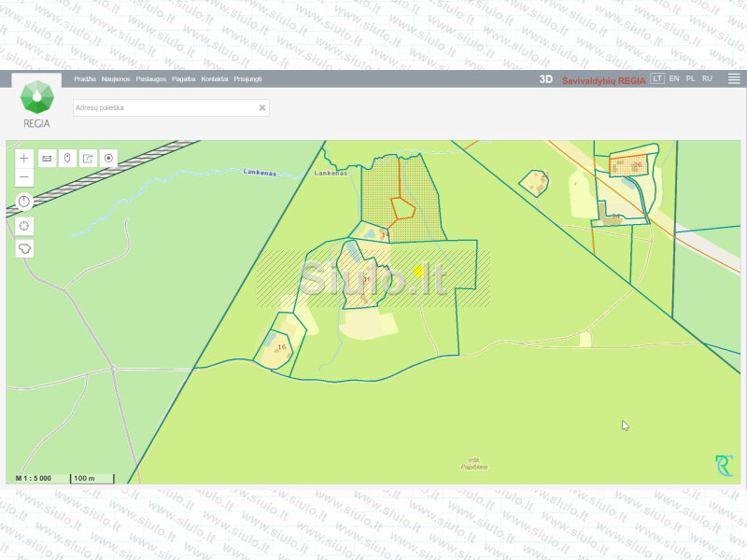Activate the map marker pin tool
747x560 pixels.
66,158
